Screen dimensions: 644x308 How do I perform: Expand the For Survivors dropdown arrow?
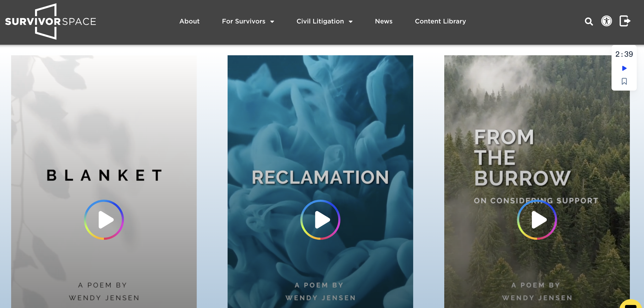[272, 22]
